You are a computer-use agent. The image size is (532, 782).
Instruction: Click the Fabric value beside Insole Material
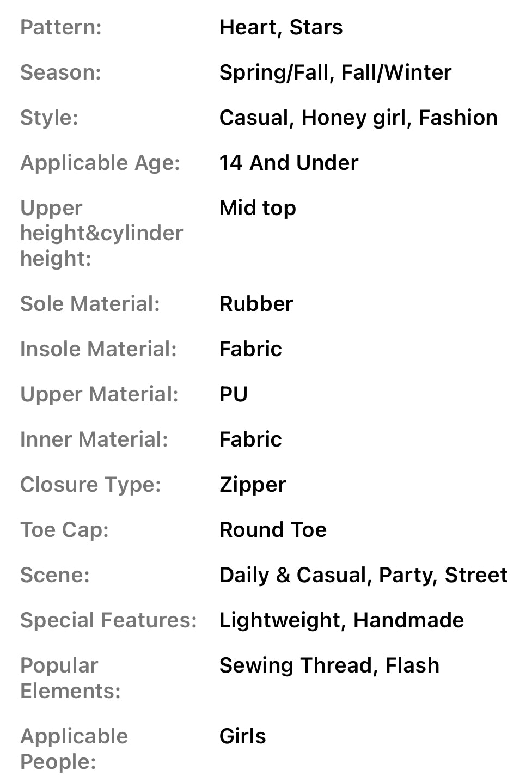click(250, 349)
